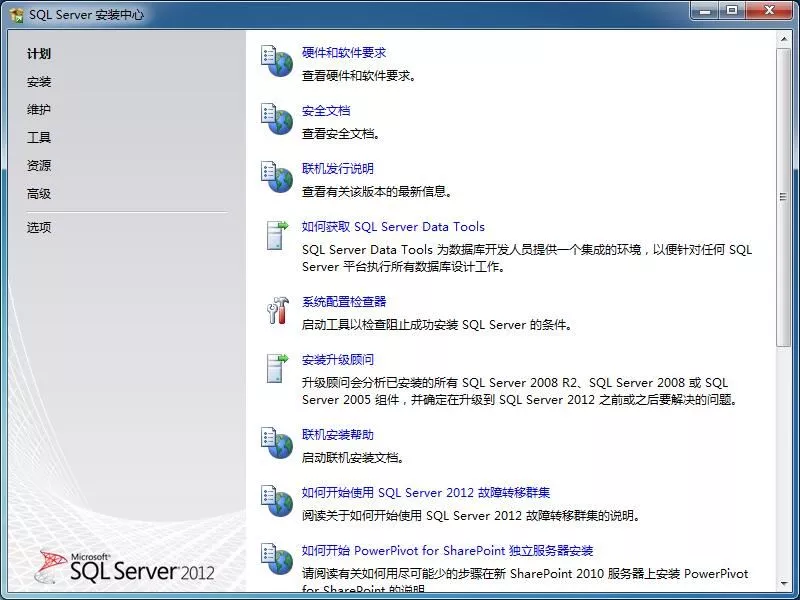
Task: Click the globe icon beside 联机发行说明
Action: tap(277, 177)
